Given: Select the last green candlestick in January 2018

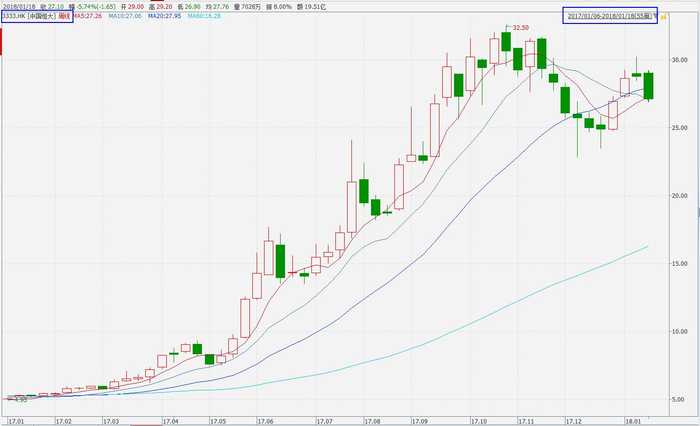Looking at the screenshot, I should (648, 86).
